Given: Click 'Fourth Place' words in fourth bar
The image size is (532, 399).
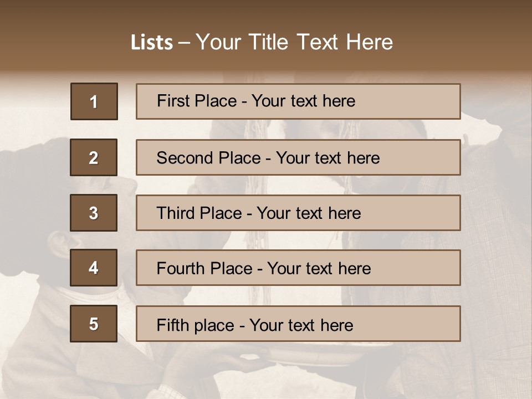Looking at the screenshot, I should [204, 268].
